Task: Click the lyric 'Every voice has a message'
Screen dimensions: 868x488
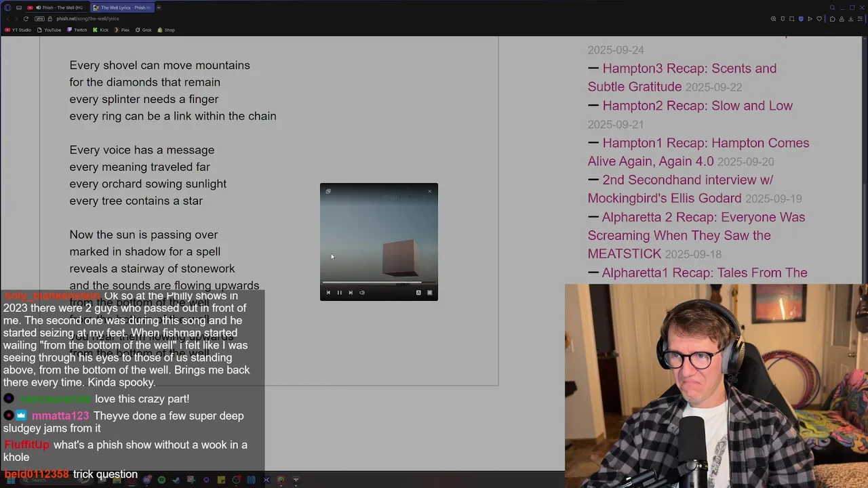Action: pos(142,150)
